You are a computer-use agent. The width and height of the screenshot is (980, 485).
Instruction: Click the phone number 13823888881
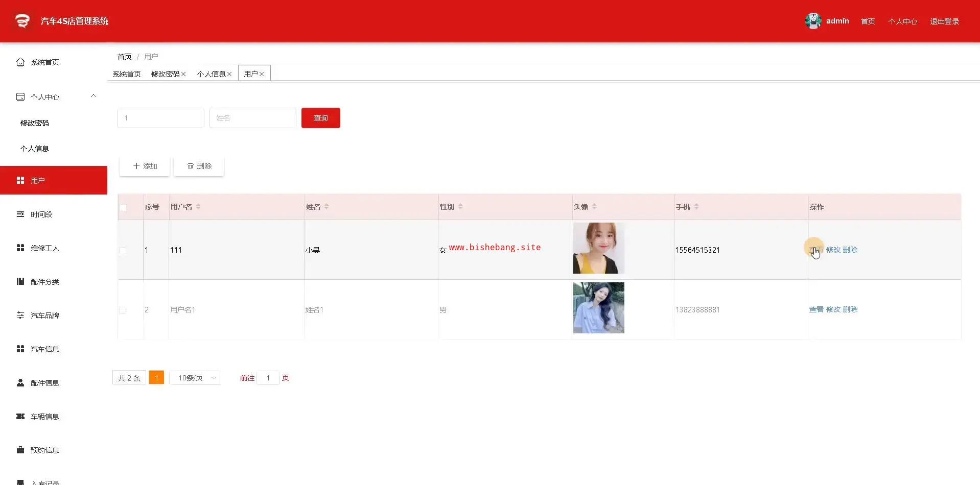coord(697,310)
